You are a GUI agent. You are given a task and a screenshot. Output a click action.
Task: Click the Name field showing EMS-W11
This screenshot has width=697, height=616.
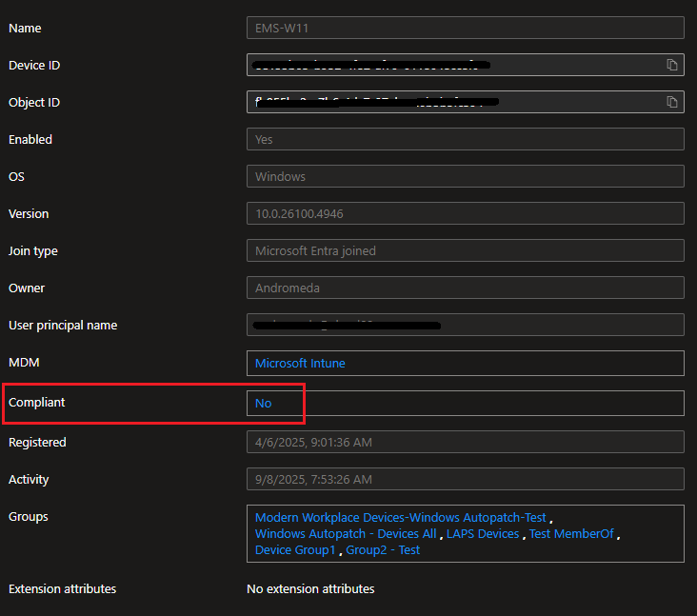(x=465, y=28)
